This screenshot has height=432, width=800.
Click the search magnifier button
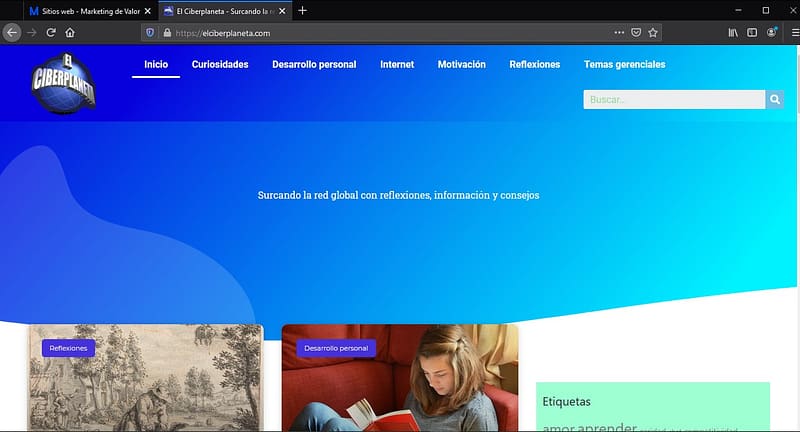(775, 99)
